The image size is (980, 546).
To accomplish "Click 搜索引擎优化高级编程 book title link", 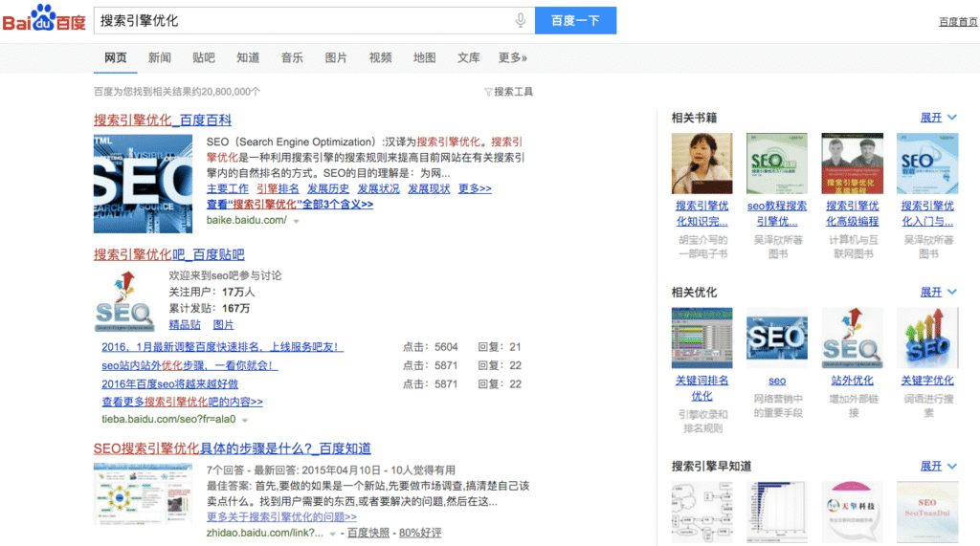I will tap(853, 213).
